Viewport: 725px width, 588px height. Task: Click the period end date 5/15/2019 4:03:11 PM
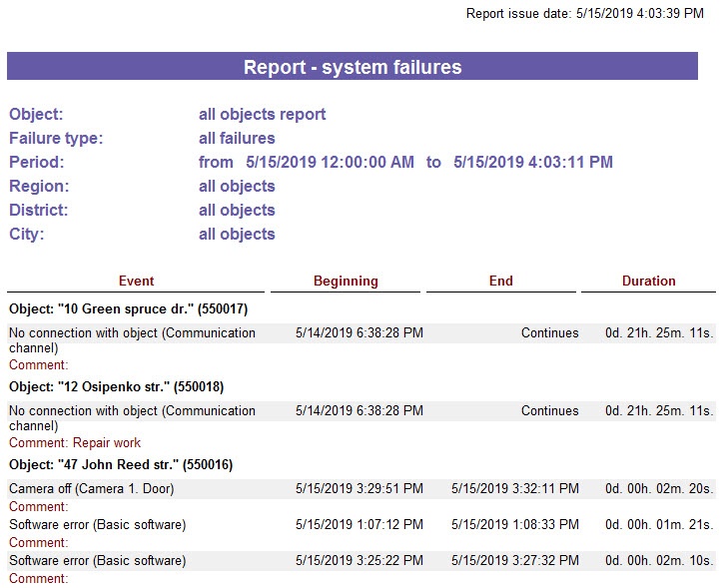click(x=532, y=163)
